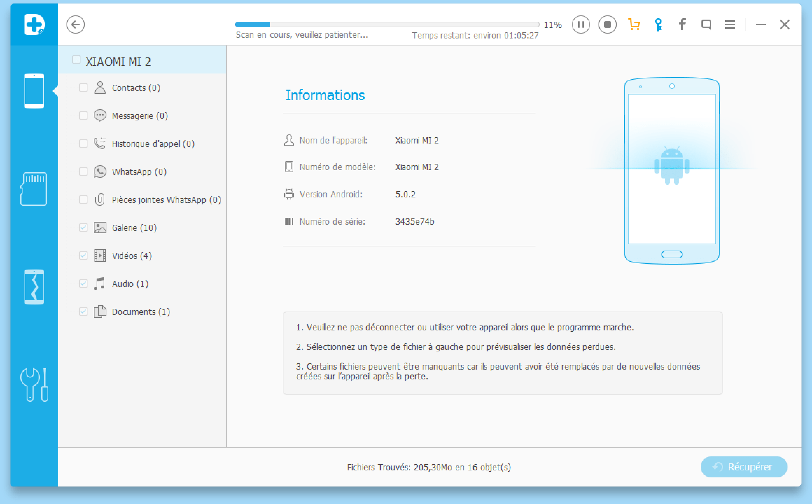Check the Pièces jointes WhatsApp checkbox
Viewport: 812px width, 504px height.
click(83, 199)
